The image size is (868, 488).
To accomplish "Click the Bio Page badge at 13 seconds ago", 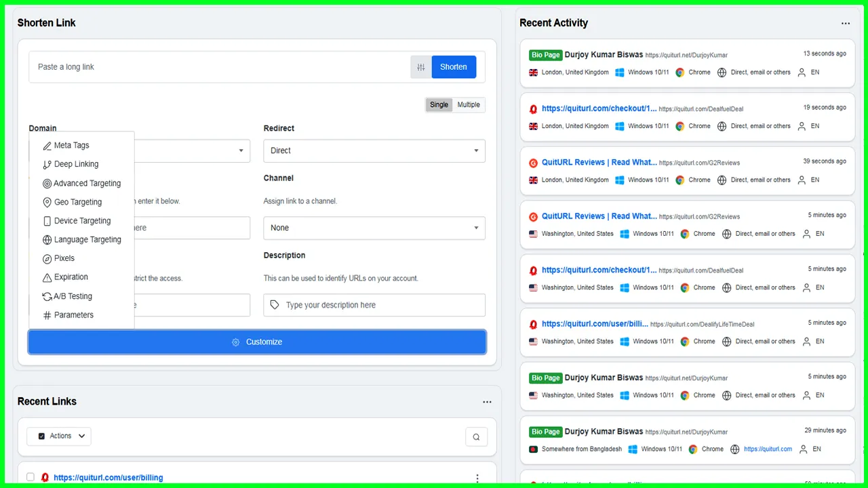I will tap(545, 55).
